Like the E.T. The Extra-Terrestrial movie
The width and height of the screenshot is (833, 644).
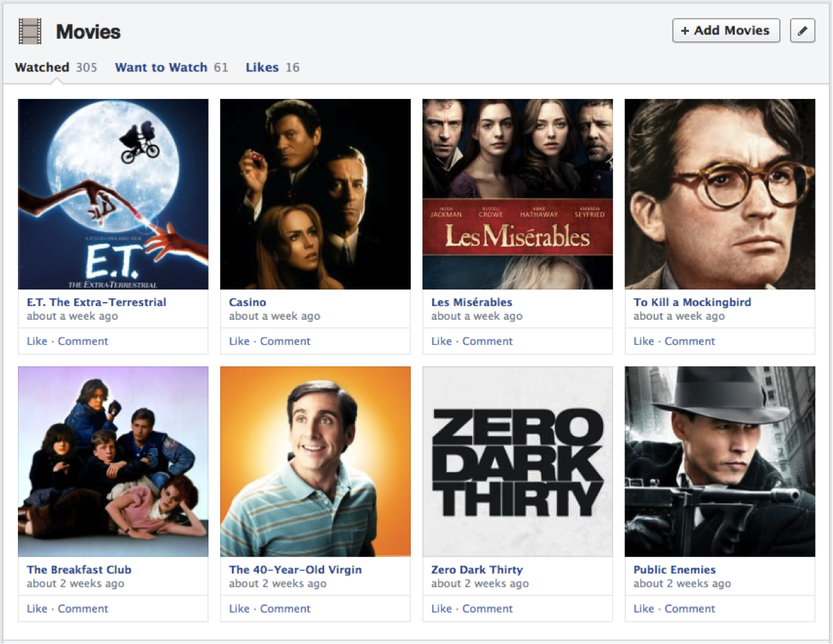click(37, 341)
